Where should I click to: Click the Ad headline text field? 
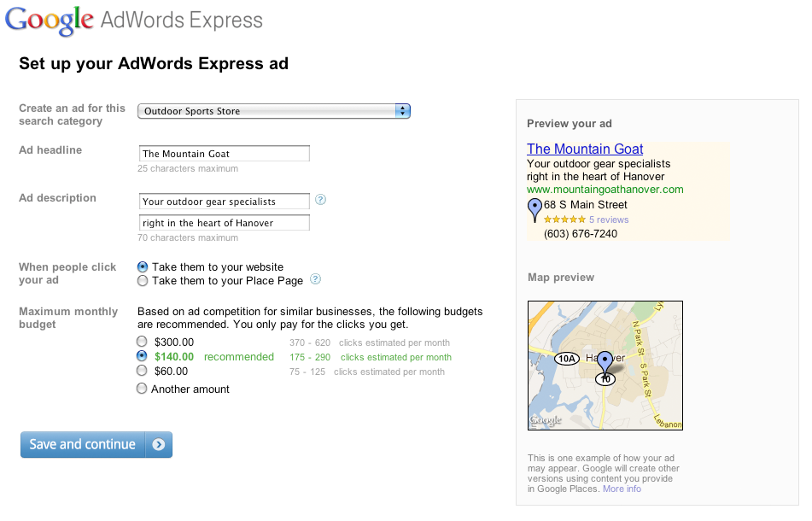pyautogui.click(x=225, y=154)
